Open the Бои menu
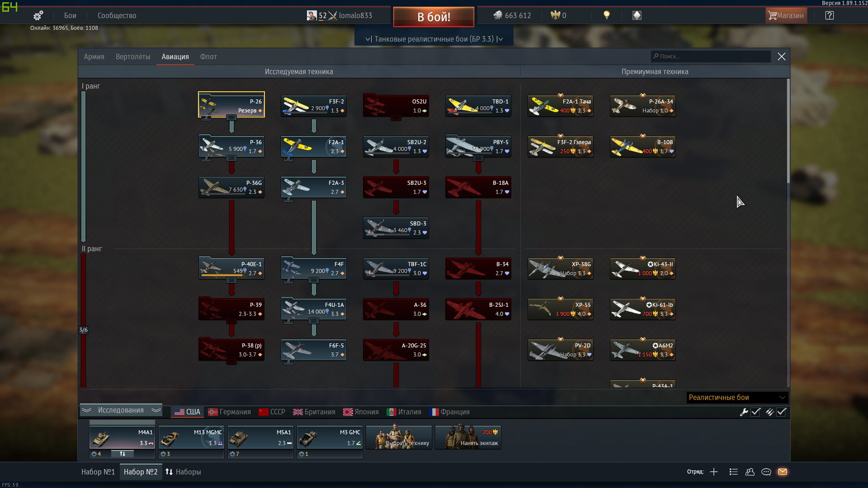This screenshot has width=868, height=488. [70, 15]
